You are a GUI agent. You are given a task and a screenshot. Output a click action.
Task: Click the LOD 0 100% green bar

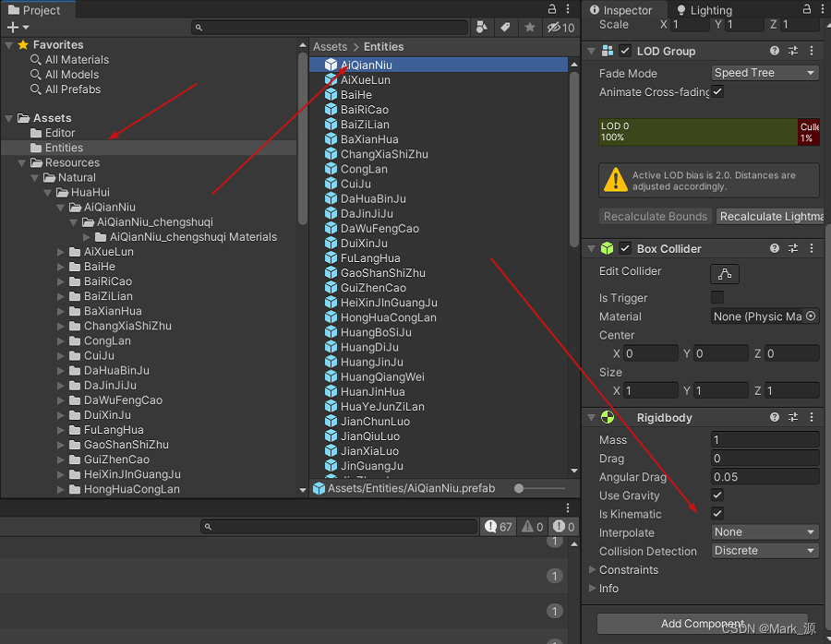pyautogui.click(x=697, y=132)
